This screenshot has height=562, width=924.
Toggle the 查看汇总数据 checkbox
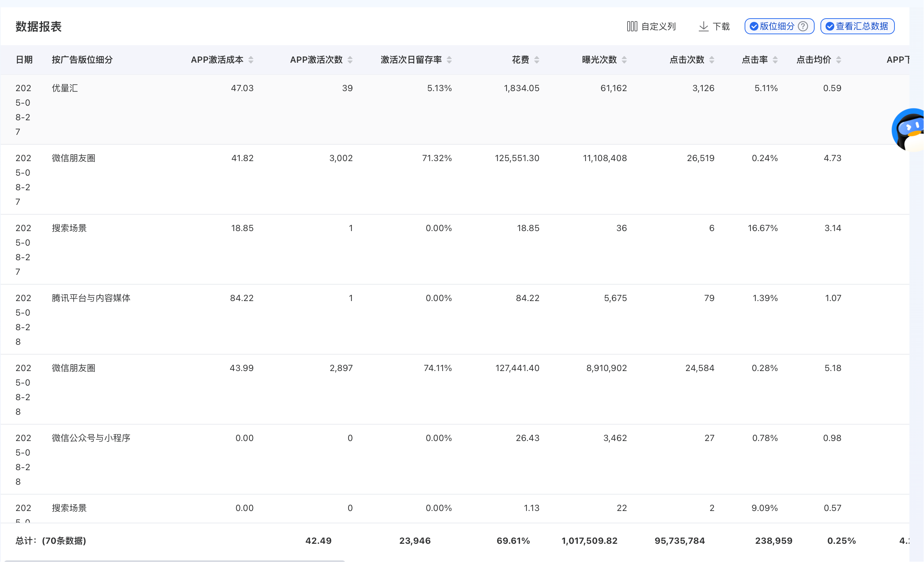(830, 26)
